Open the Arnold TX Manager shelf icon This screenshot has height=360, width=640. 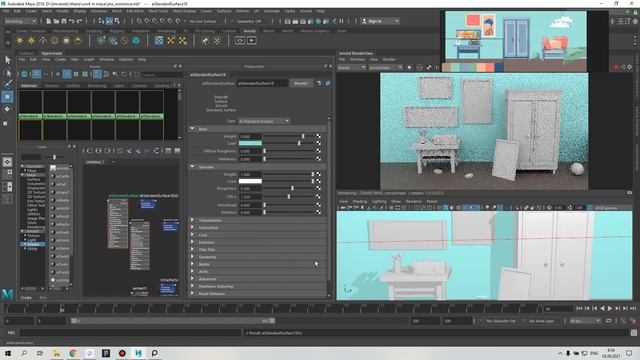[159, 40]
